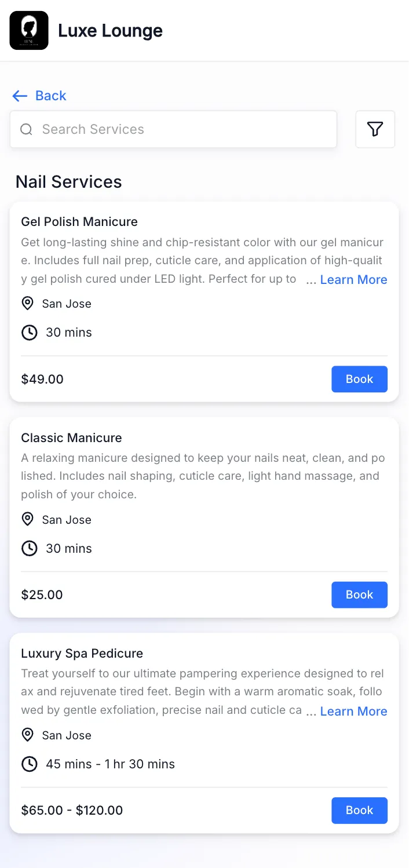The image size is (409, 868).
Task: Click the search magnifier icon
Action: tap(26, 129)
